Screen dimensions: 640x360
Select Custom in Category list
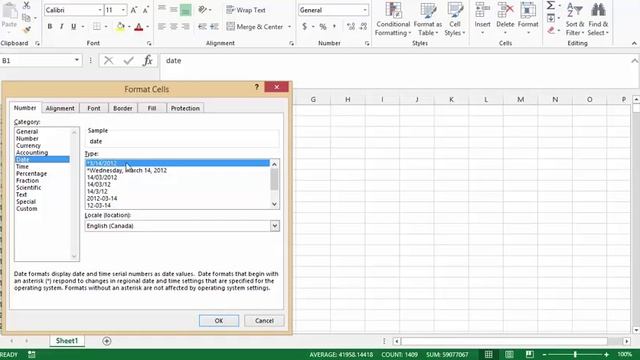pyautogui.click(x=27, y=209)
